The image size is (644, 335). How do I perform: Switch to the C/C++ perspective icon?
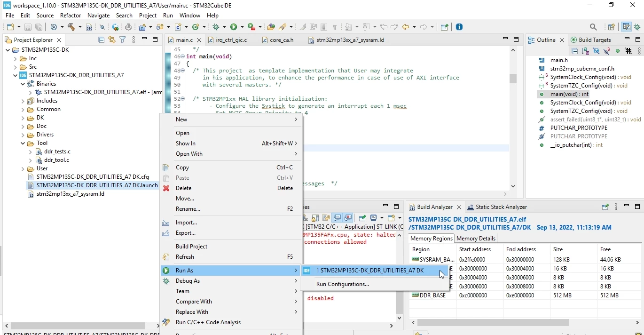pos(626,27)
